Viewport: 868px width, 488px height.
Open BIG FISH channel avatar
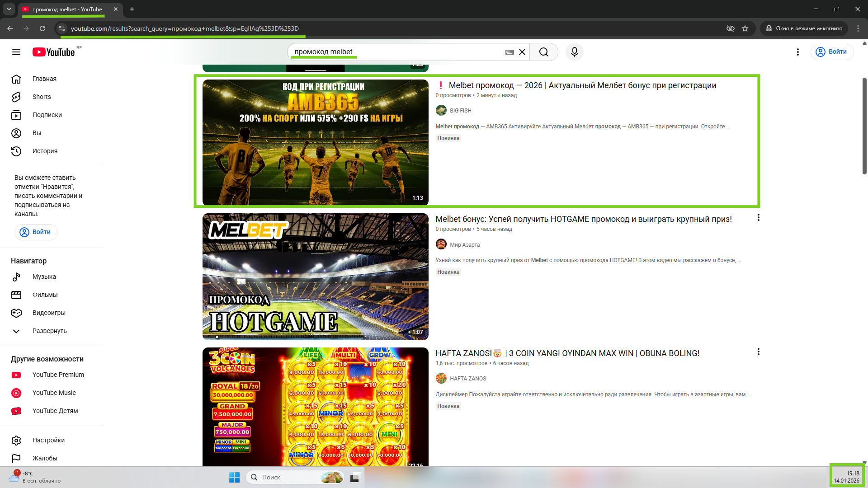pos(441,110)
